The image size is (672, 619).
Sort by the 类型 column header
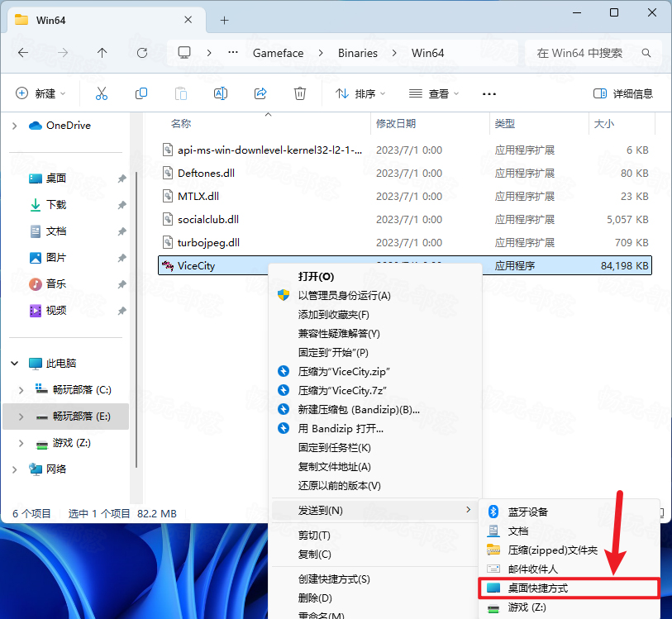click(x=504, y=124)
